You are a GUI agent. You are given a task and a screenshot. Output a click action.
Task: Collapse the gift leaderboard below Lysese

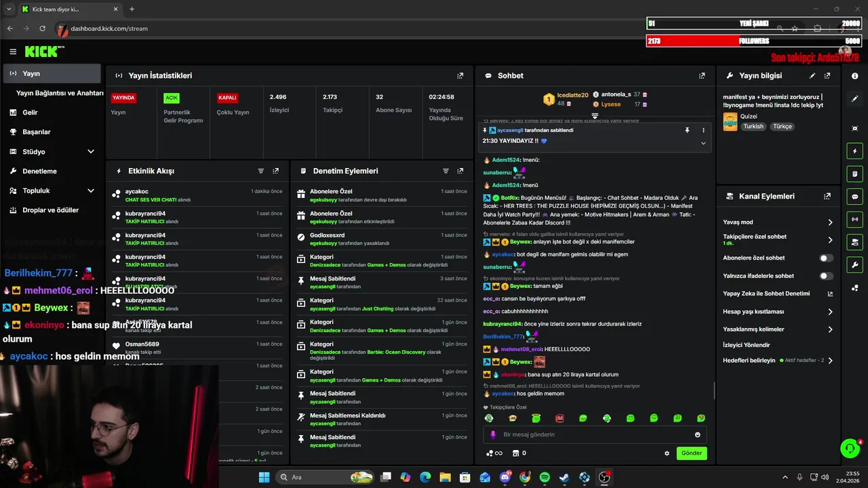(x=595, y=116)
